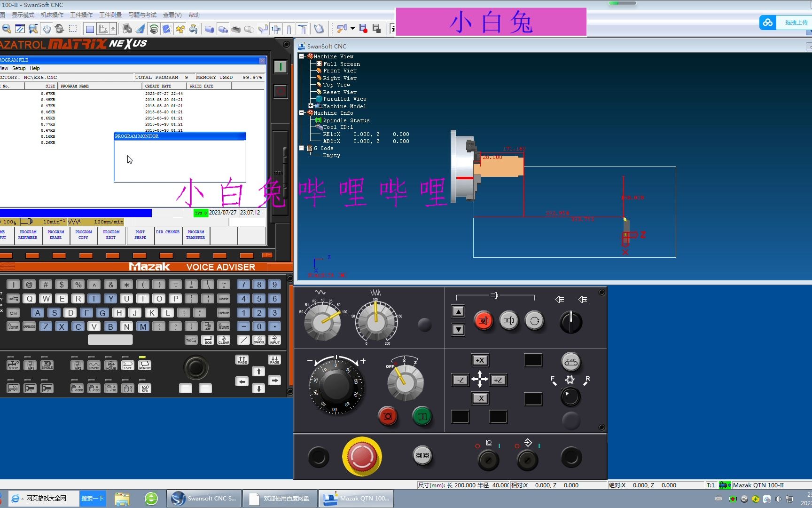Screen dimensions: 812x508
Task: Select handle X10 increment key
Action: [111, 388]
